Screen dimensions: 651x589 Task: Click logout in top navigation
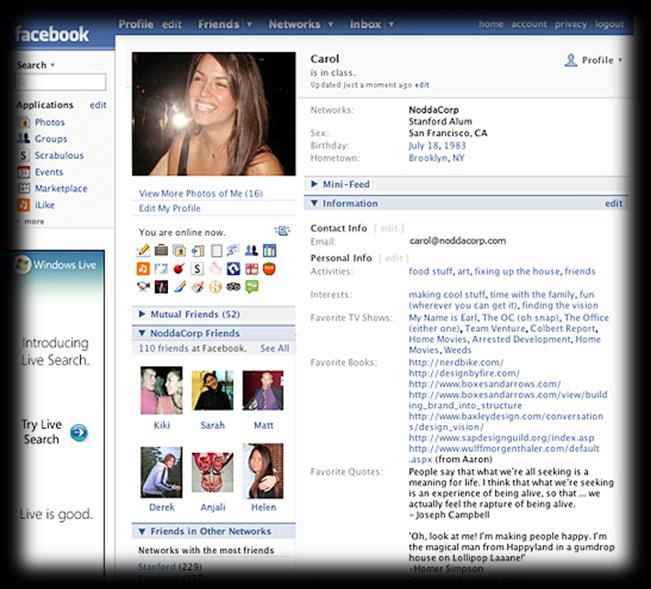609,24
